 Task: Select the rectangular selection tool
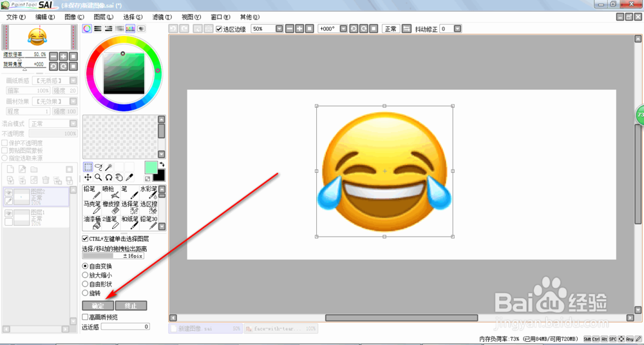tap(88, 166)
